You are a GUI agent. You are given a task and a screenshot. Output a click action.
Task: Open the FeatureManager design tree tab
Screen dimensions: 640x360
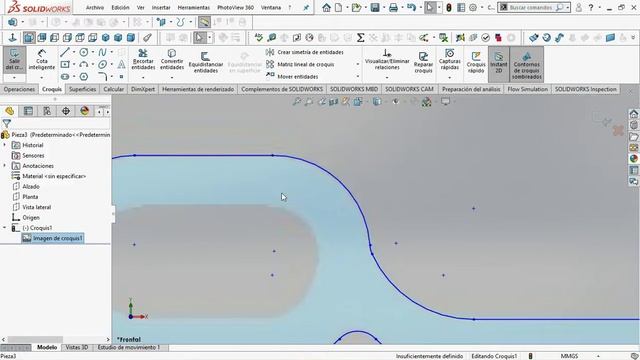coord(9,111)
